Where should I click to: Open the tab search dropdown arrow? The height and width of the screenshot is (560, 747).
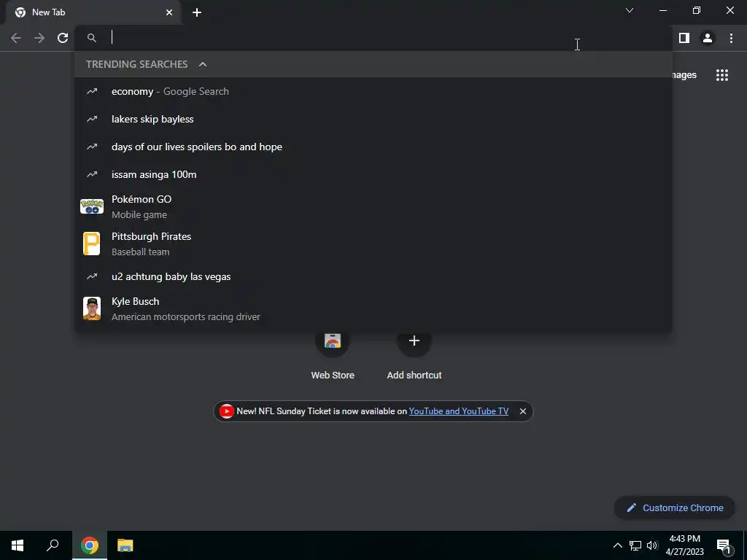(630, 10)
